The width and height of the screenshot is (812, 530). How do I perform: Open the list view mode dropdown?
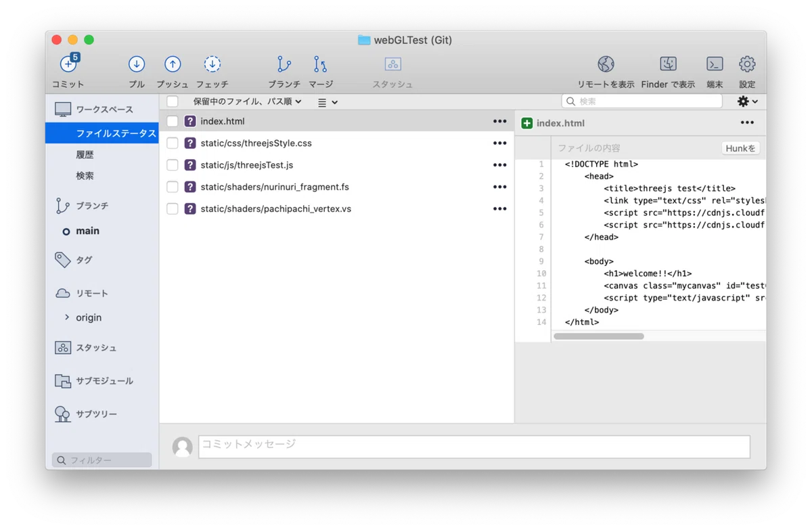pos(328,102)
